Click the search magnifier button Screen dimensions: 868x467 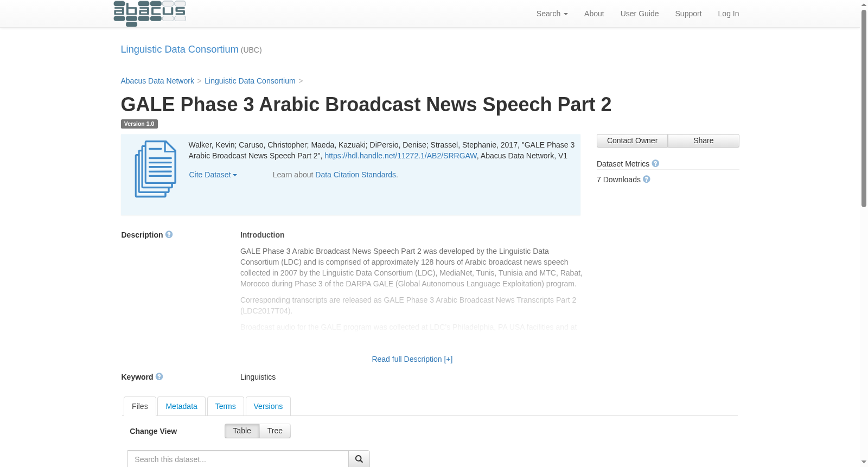(359, 459)
